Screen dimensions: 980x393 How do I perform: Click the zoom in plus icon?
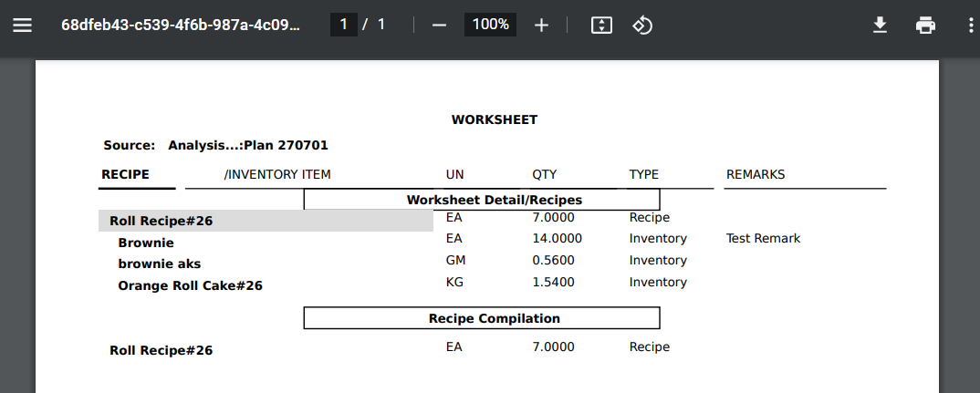541,25
